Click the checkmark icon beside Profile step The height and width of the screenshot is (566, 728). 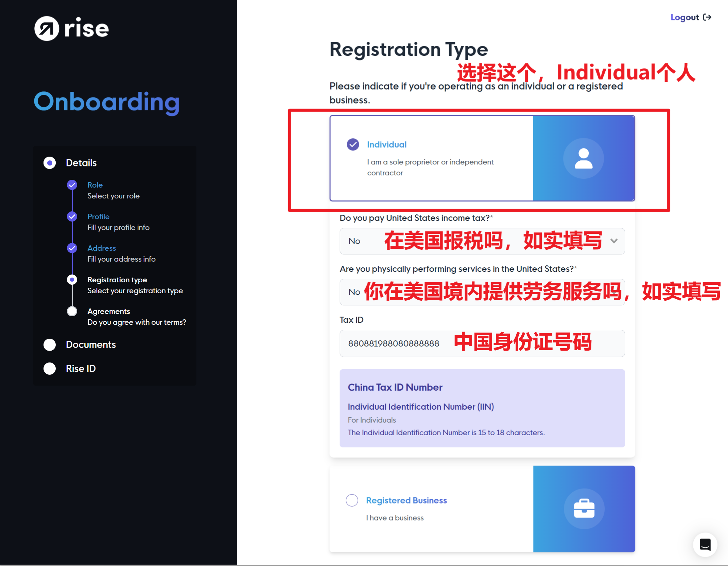point(72,216)
